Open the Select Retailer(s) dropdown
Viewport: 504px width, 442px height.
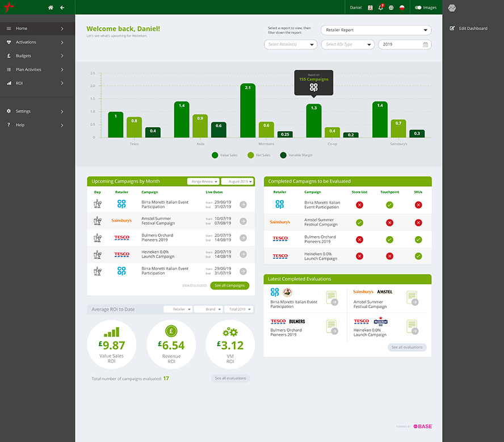coord(290,44)
